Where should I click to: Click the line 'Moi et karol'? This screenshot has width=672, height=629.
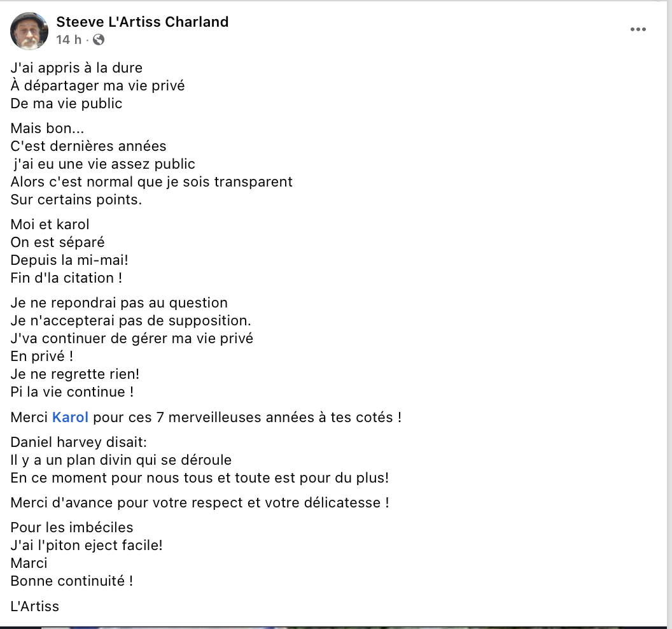pos(50,224)
